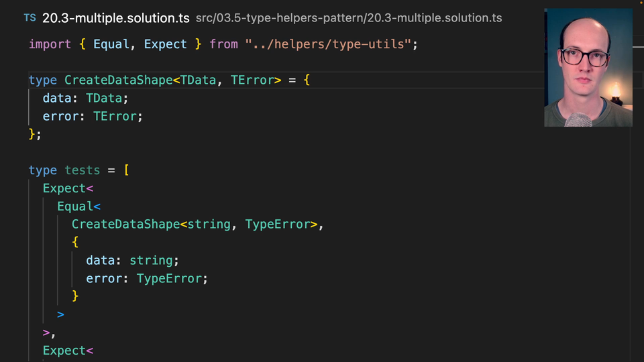Click the Equal< inside the first Expect

coord(78,206)
